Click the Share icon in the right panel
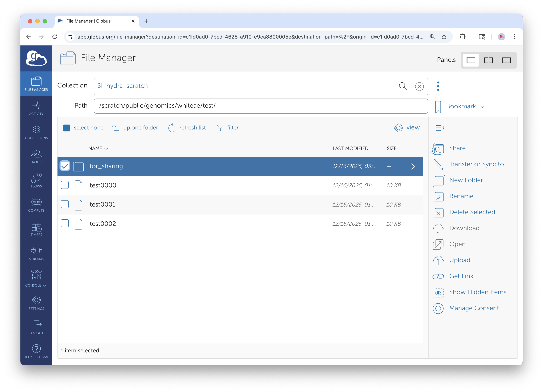Screen dimensions: 543x392 (437, 149)
